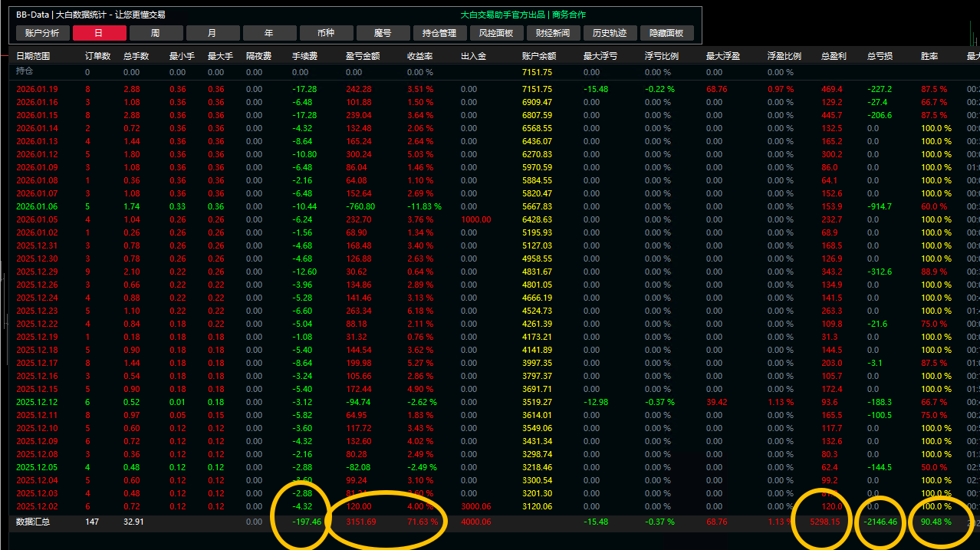Click the 32.91 total lots cell
This screenshot has height=550, width=980.
pos(133,522)
